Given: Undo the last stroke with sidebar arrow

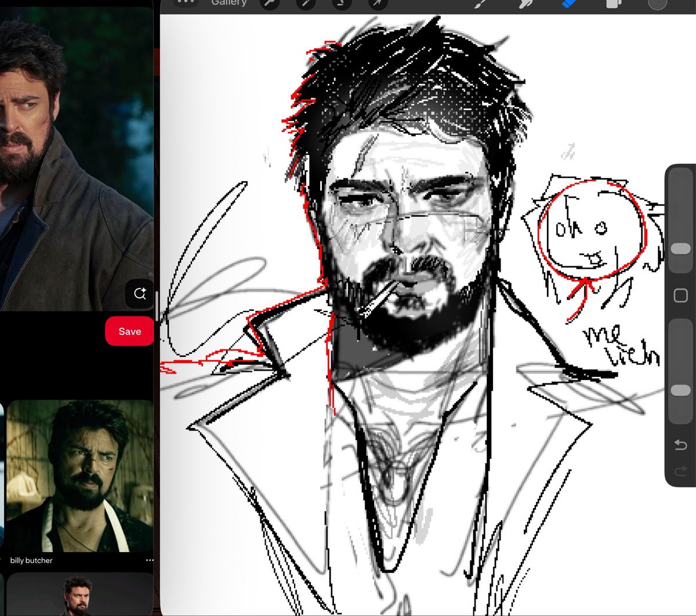Looking at the screenshot, I should point(681,445).
